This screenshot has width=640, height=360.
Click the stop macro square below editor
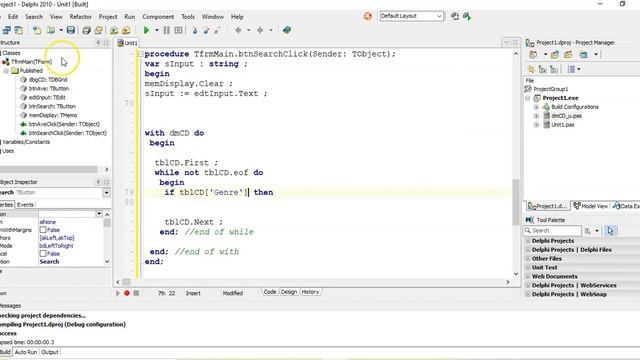(136, 293)
